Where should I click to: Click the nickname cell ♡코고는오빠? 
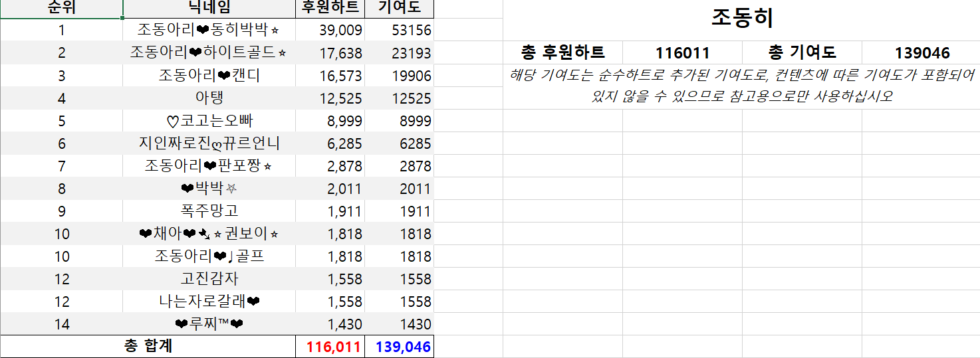[209, 120]
